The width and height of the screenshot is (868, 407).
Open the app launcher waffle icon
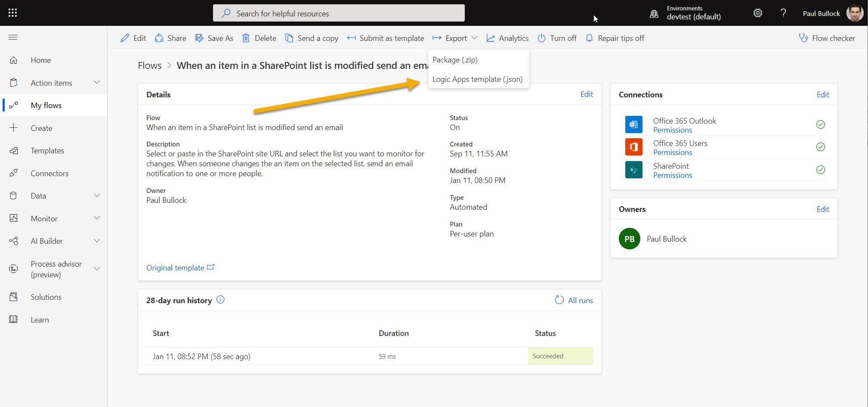point(13,13)
